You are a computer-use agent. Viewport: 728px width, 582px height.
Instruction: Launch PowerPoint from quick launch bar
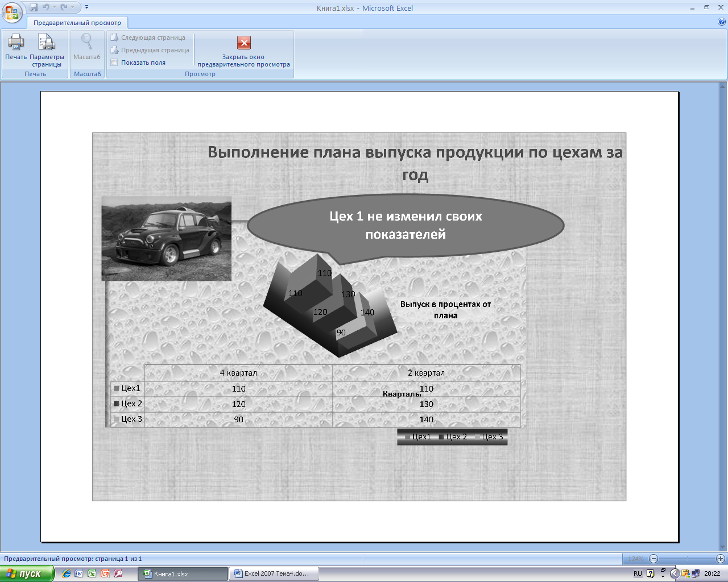click(105, 573)
